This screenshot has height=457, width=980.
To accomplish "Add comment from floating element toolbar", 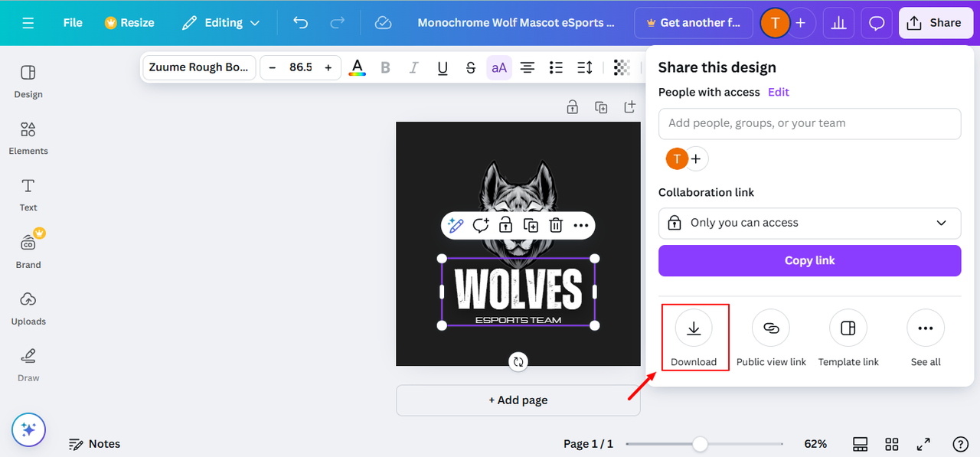I will 481,225.
